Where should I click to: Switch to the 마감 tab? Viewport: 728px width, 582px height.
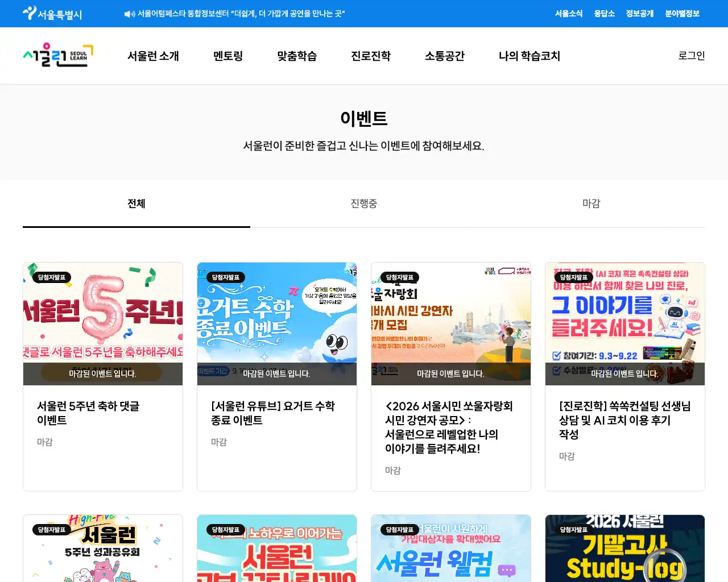591,203
